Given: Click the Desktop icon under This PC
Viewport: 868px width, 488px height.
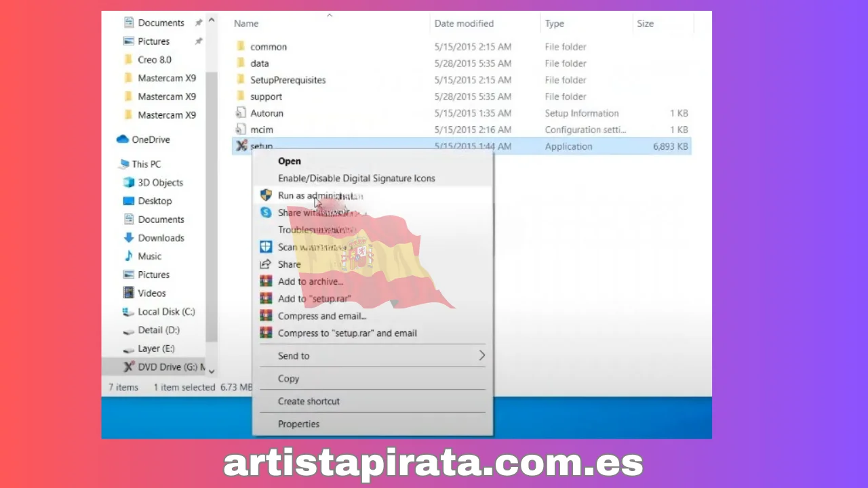Looking at the screenshot, I should [129, 201].
